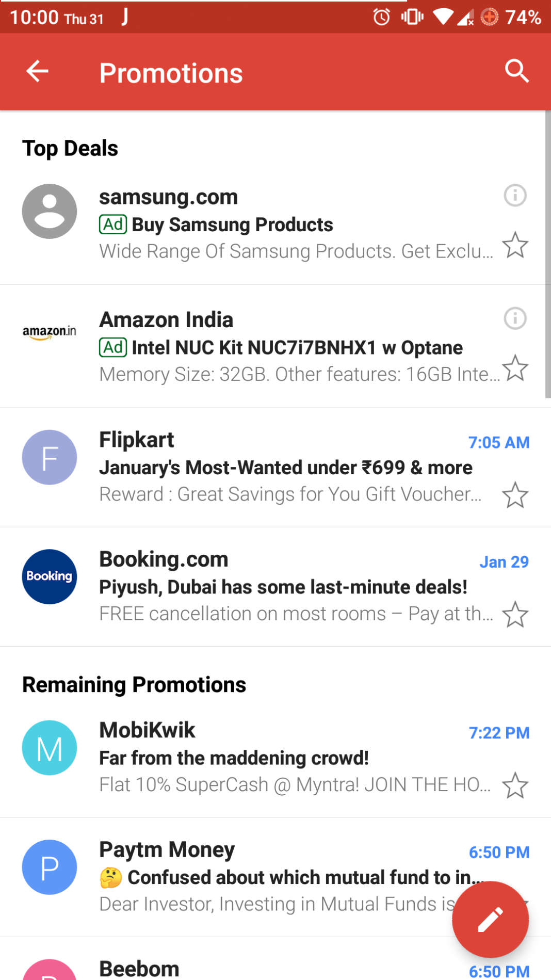Star the Amazon India Intel NUC ad

click(x=515, y=368)
